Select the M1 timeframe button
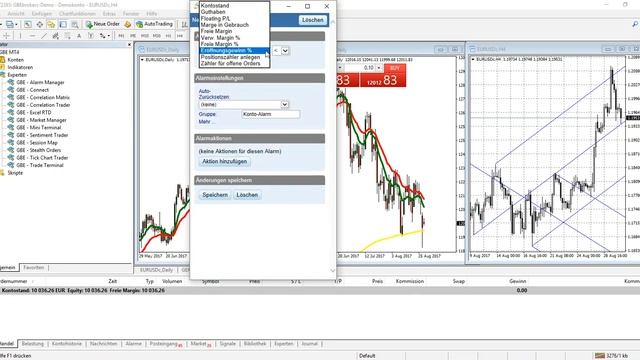640x360 pixels. click(x=121, y=36)
